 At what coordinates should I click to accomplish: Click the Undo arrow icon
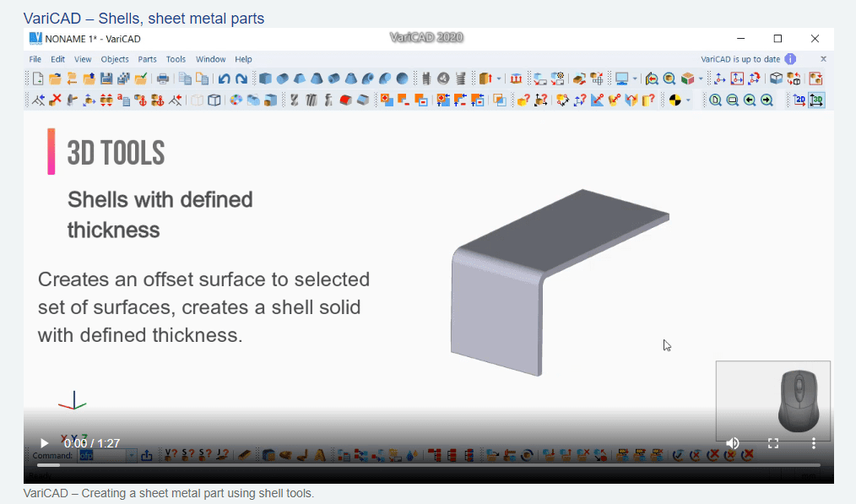[x=224, y=79]
